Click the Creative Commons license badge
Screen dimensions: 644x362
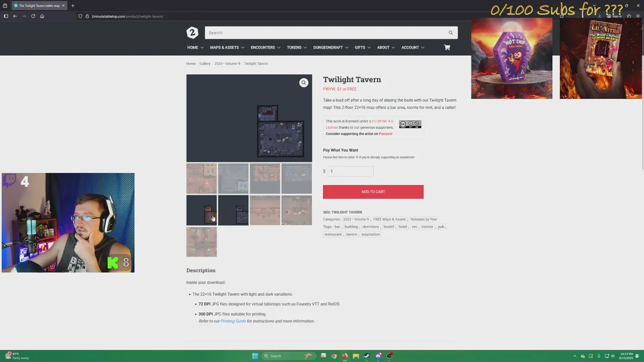(x=410, y=124)
